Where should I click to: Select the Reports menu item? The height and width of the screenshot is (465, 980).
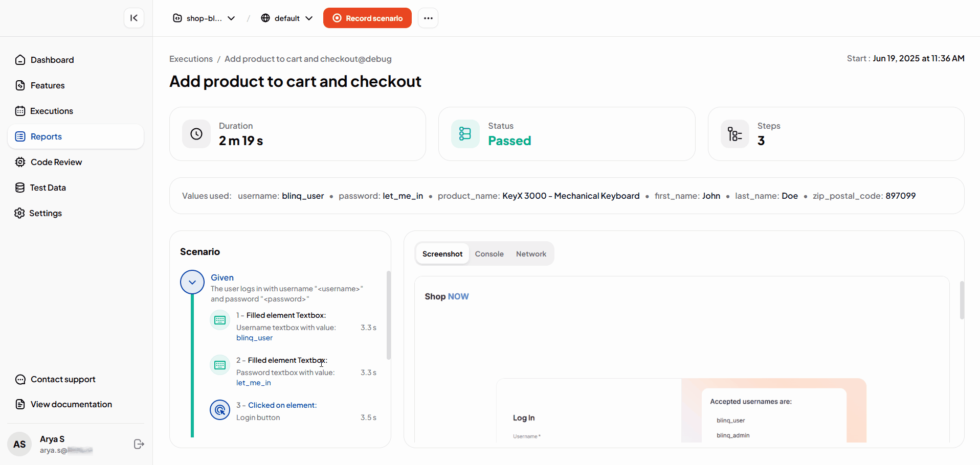tap(76, 136)
